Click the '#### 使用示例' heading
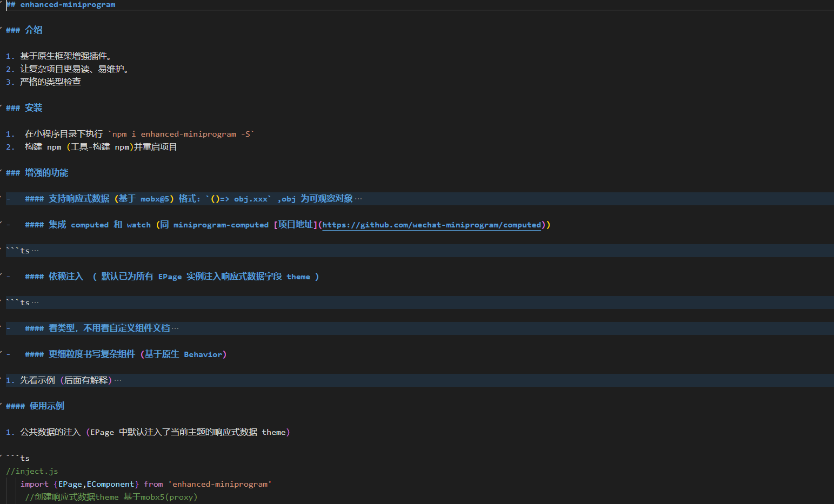This screenshot has width=834, height=504. 35,406
